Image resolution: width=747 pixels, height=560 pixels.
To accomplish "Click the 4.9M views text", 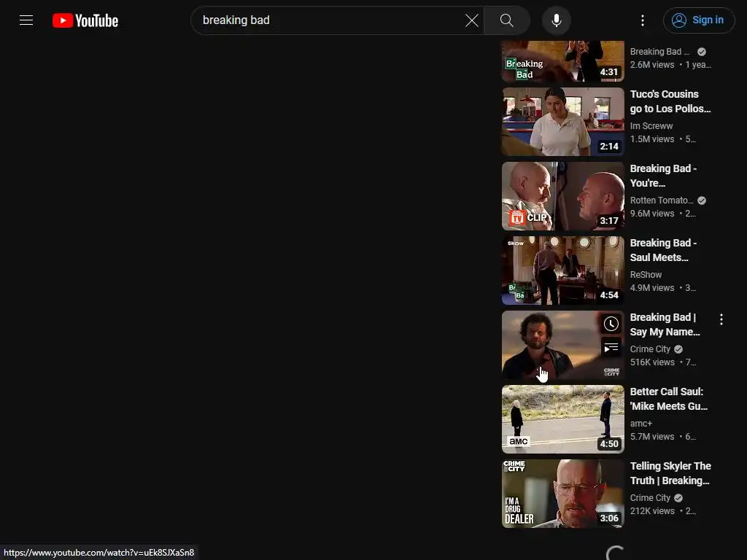I will (651, 287).
